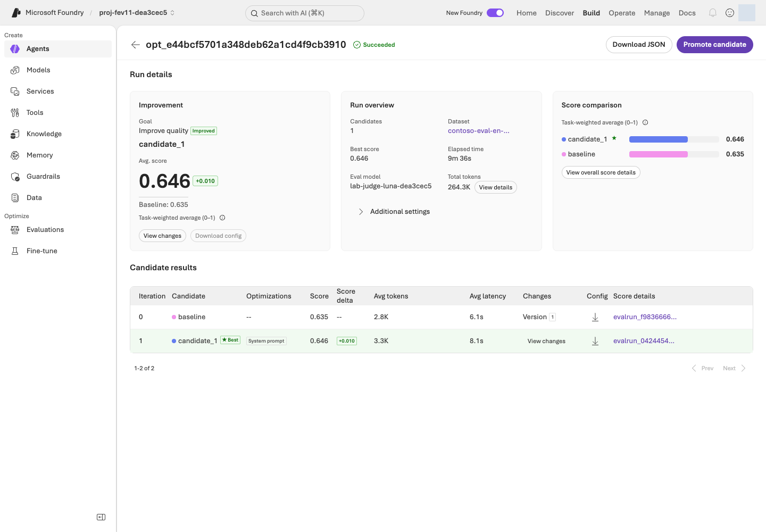This screenshot has width=766, height=532.
Task: Download config for the baseline row
Action: click(x=595, y=317)
